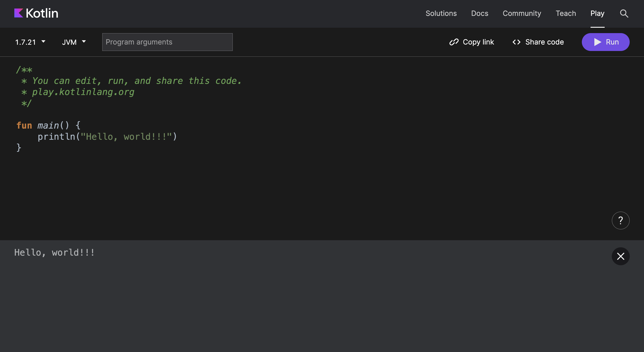The image size is (644, 352).
Task: Click the chain link copy icon
Action: [x=454, y=42]
